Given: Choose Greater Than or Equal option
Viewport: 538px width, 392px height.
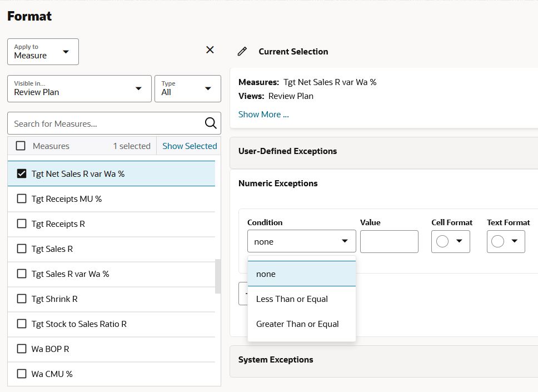Looking at the screenshot, I should [297, 324].
